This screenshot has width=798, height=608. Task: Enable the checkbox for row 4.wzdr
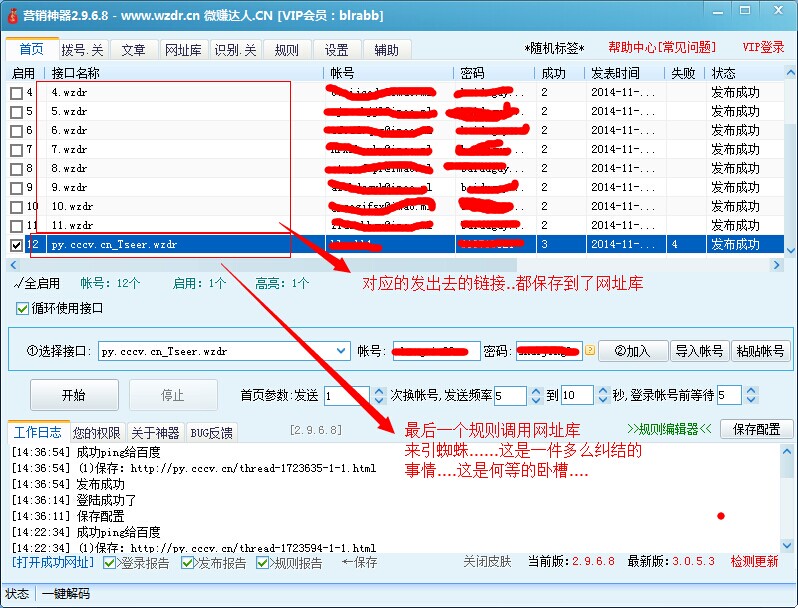point(16,93)
